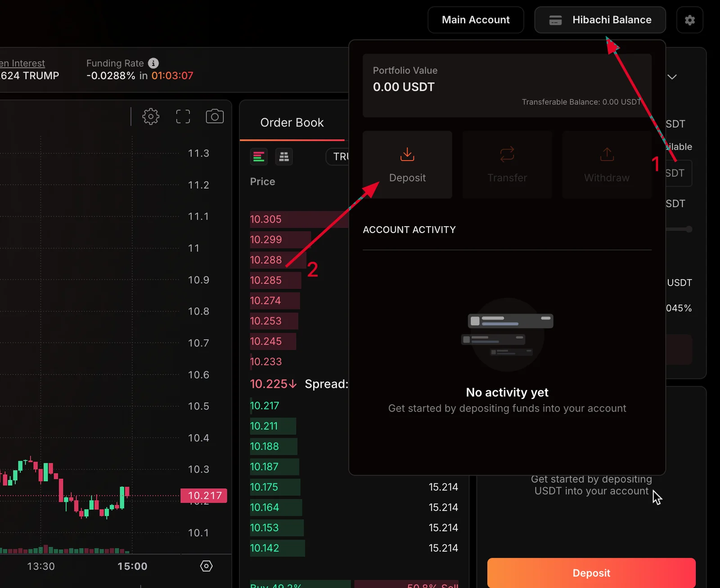The image size is (720, 588).
Task: Click the leverage slider handle
Action: point(689,229)
